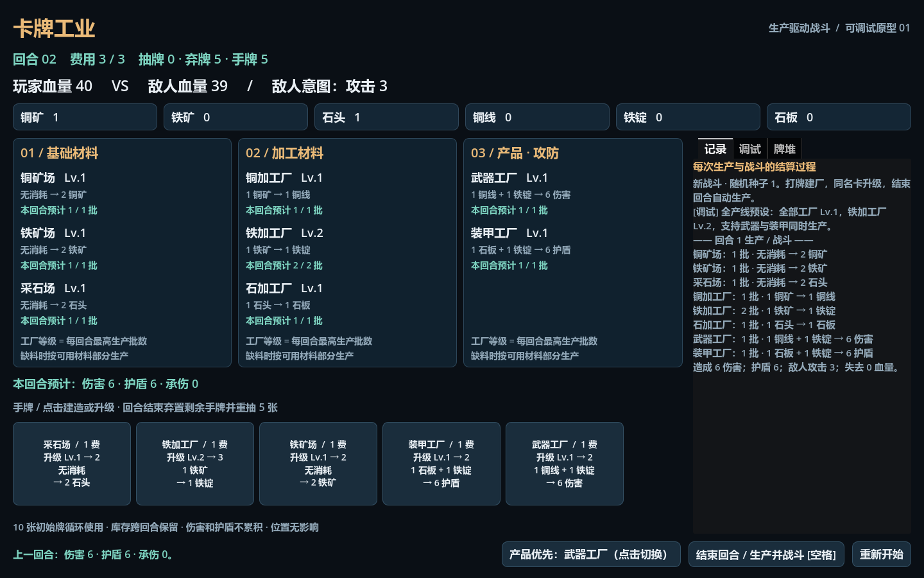Click the 铁矿 resource counter
Image resolution: width=924 pixels, height=578 pixels.
coord(235,117)
